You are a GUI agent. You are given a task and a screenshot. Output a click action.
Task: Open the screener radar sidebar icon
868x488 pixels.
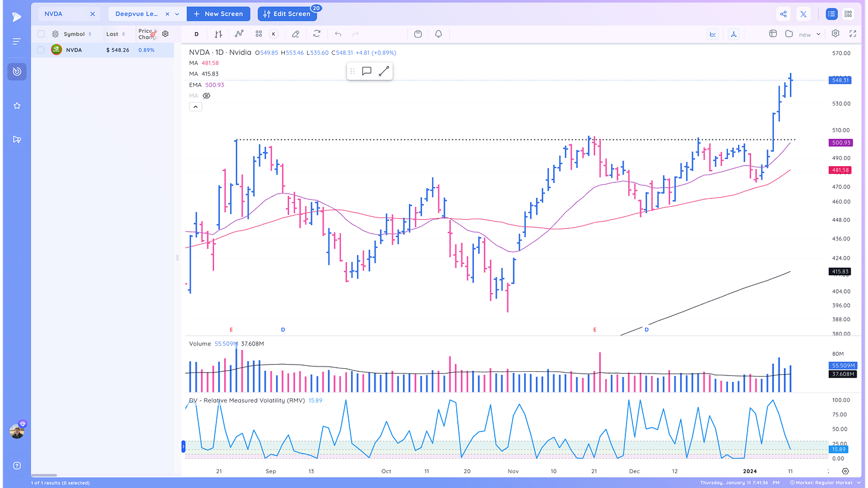17,72
